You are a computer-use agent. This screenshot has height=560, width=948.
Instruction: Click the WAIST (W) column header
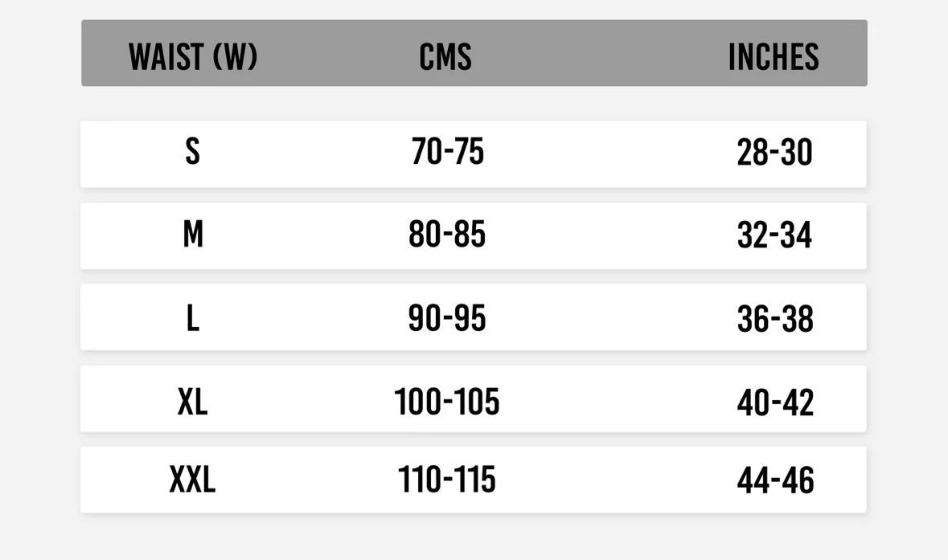click(x=193, y=56)
